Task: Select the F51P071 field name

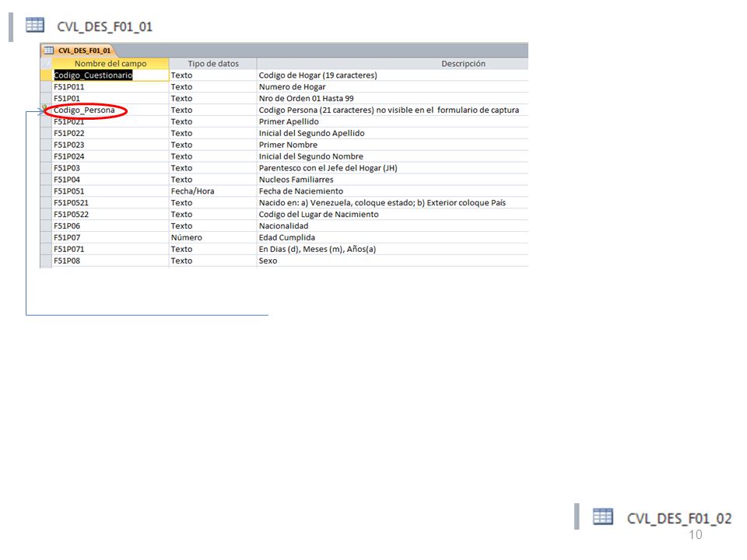Action: coord(69,249)
